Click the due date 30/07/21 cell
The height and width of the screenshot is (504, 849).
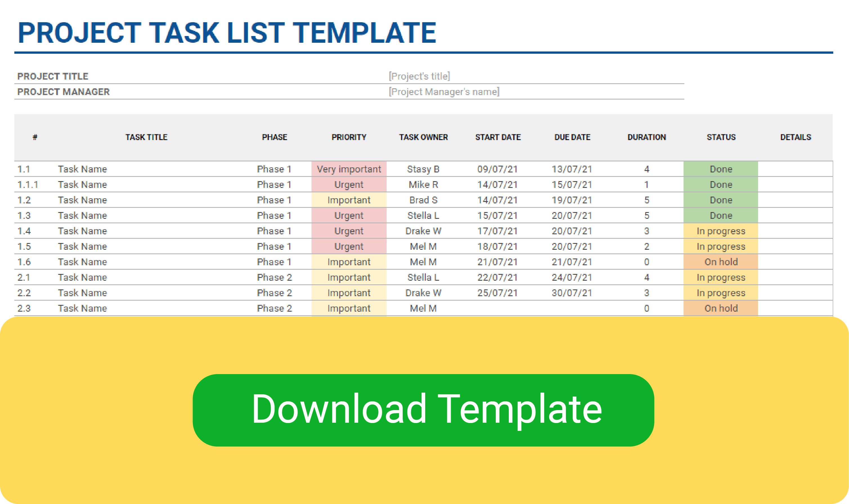pyautogui.click(x=572, y=293)
